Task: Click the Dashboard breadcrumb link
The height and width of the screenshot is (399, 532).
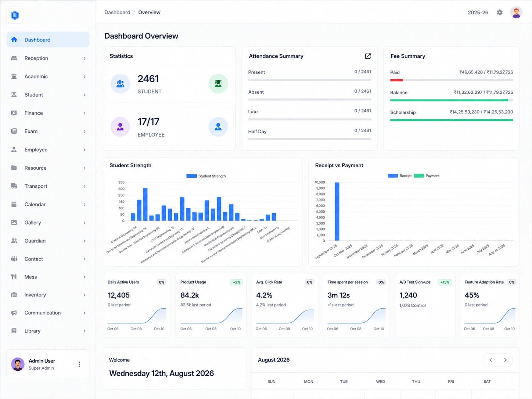Action: (x=117, y=12)
